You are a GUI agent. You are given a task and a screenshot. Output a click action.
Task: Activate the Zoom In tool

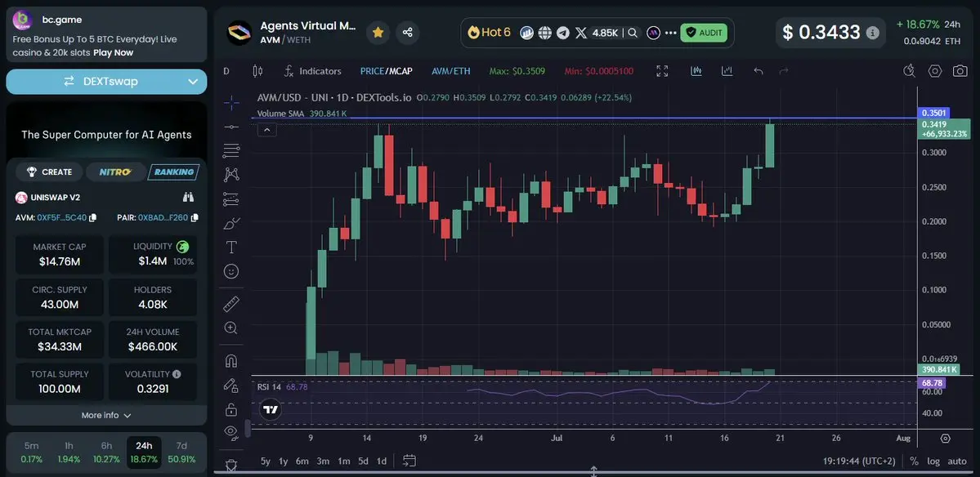[231, 328]
